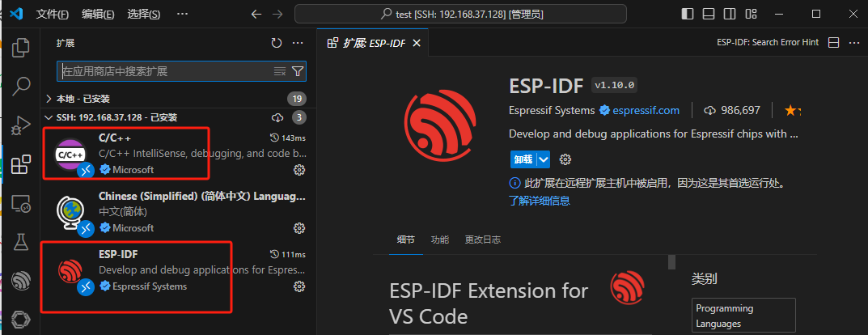Open ESP-IDF Explorer in activity bar
Image resolution: width=868 pixels, height=335 pixels.
(x=20, y=281)
